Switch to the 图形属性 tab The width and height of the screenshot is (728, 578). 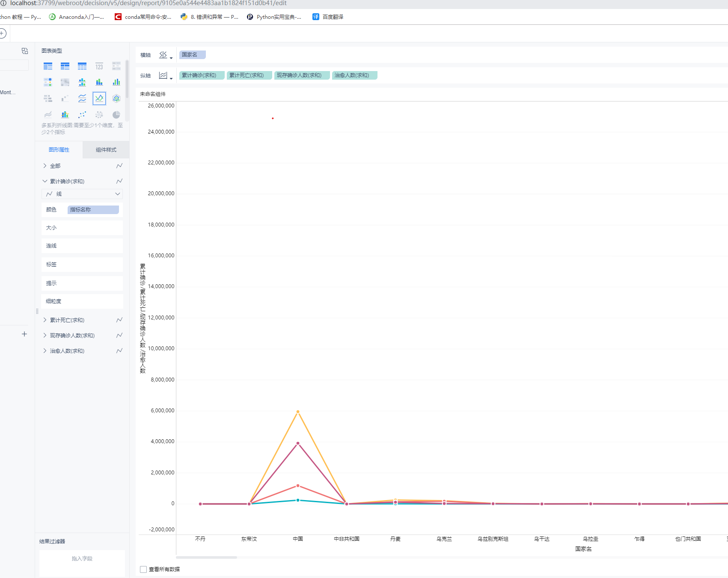(x=59, y=150)
